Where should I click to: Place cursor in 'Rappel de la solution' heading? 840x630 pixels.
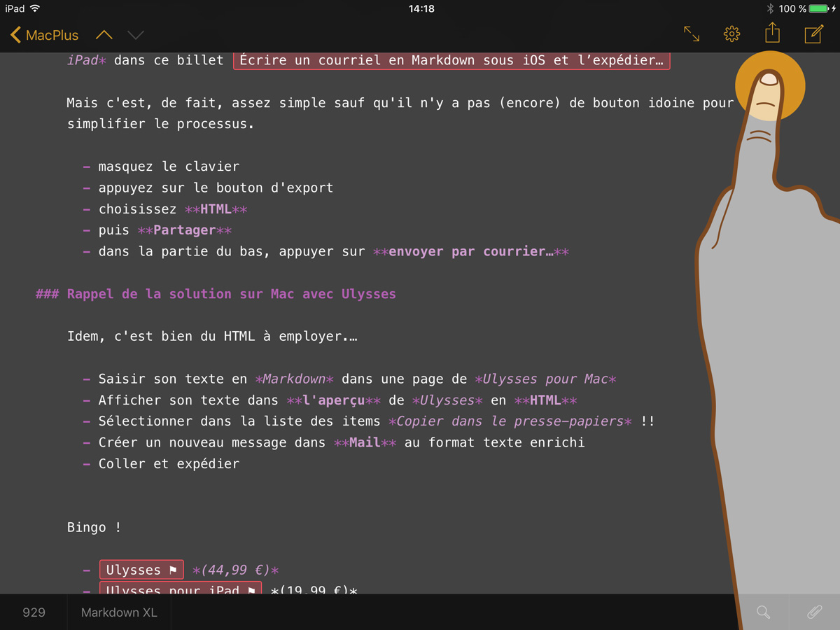tap(231, 294)
